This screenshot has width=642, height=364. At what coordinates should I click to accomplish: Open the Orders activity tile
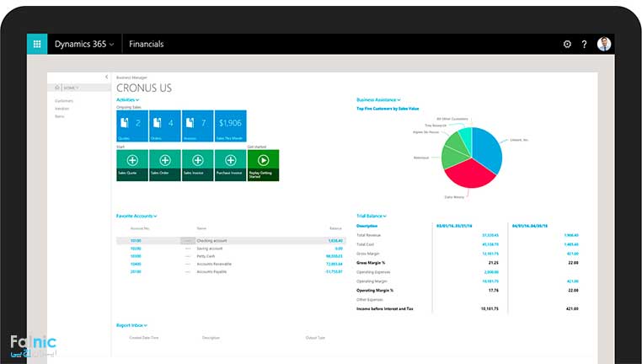164,126
